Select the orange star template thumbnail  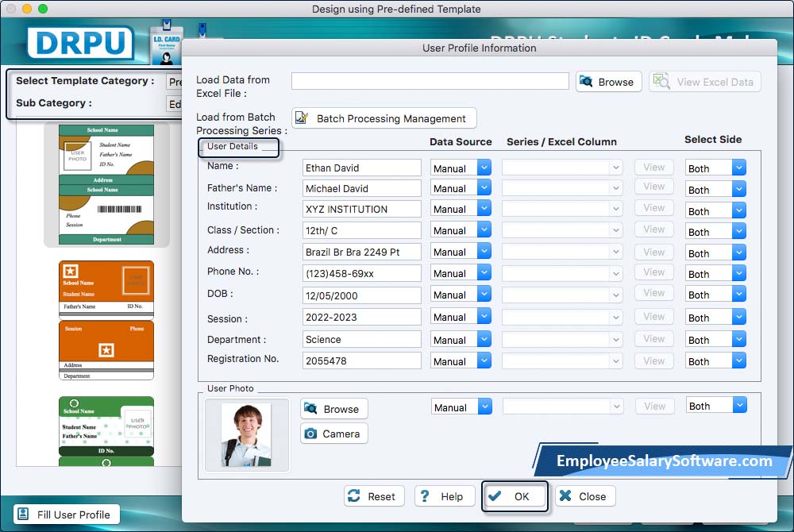(106, 321)
